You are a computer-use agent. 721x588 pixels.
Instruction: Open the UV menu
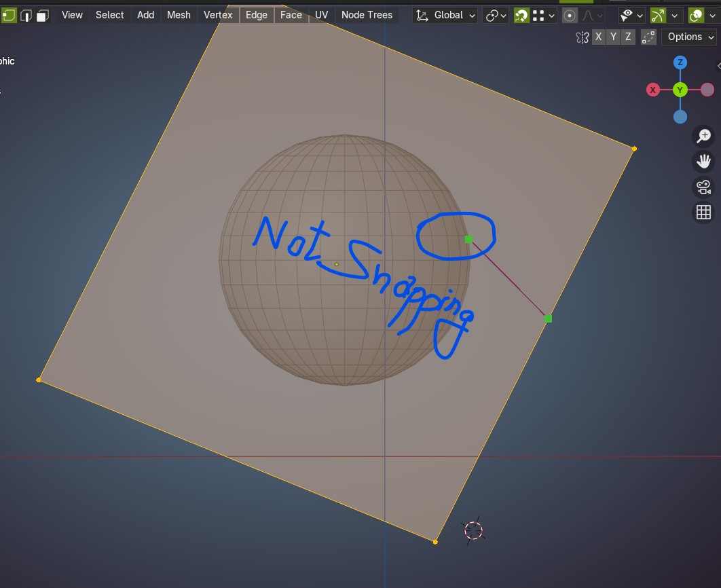[321, 15]
